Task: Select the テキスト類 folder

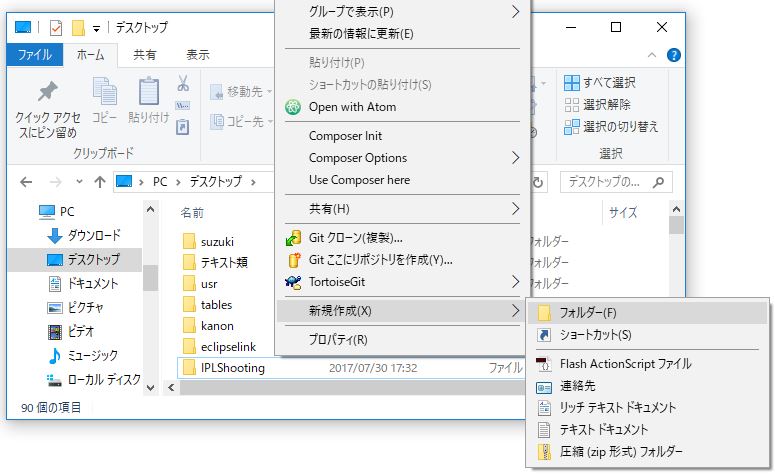Action: coord(215,262)
